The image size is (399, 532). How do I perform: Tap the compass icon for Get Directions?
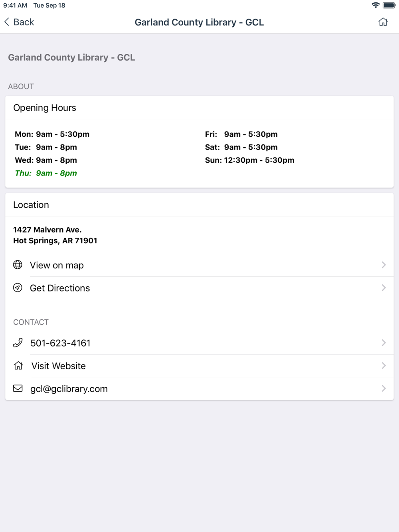click(x=18, y=288)
